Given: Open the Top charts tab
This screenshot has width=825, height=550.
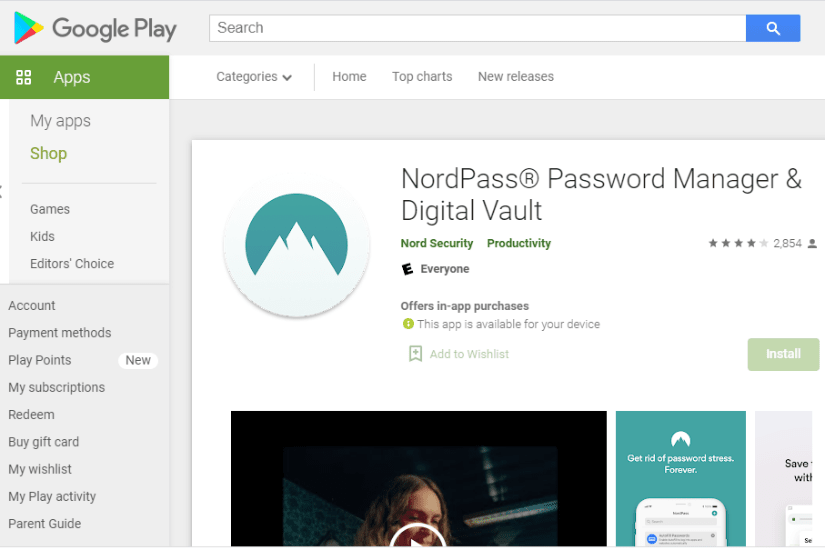Looking at the screenshot, I should coord(422,77).
